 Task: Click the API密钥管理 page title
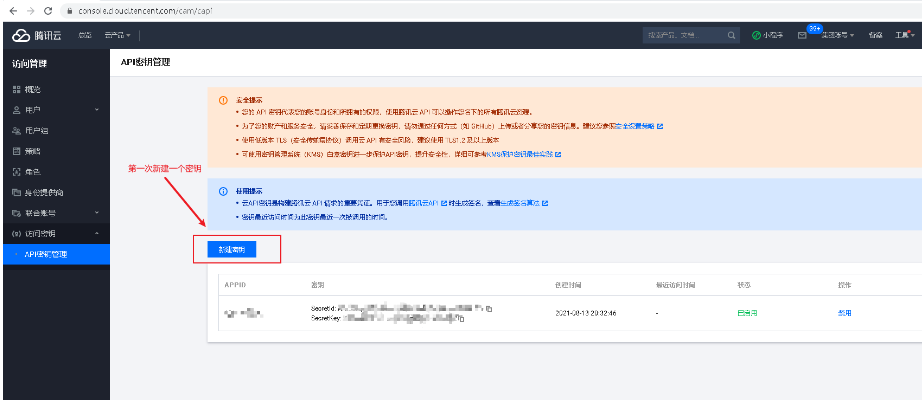tap(145, 62)
